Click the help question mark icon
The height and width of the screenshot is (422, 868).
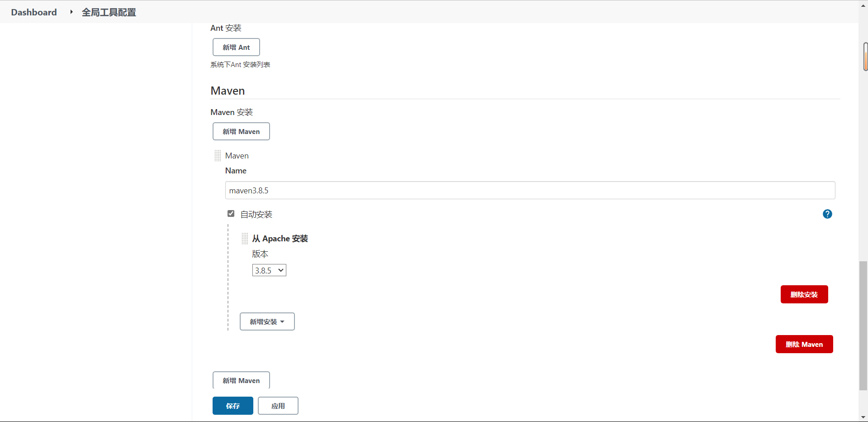(827, 214)
